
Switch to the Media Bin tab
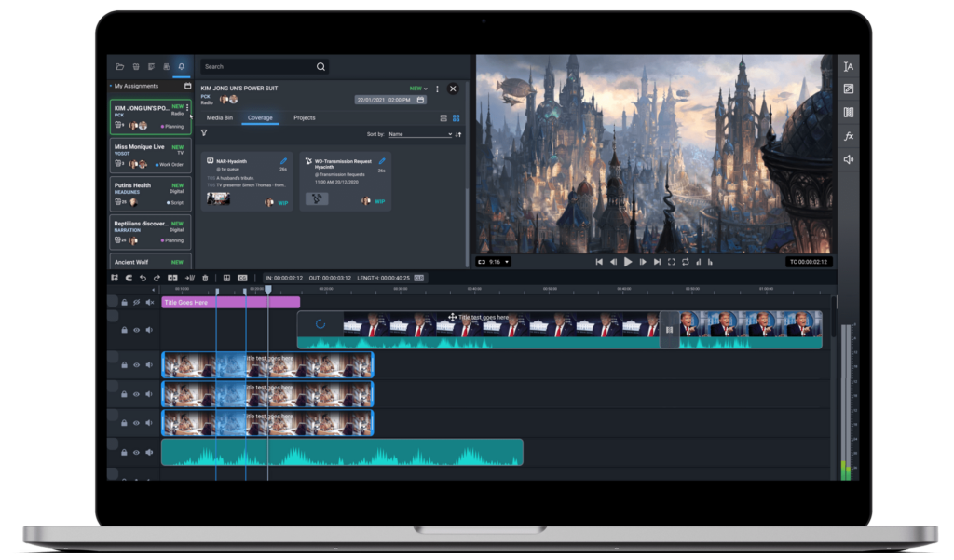coord(220,118)
